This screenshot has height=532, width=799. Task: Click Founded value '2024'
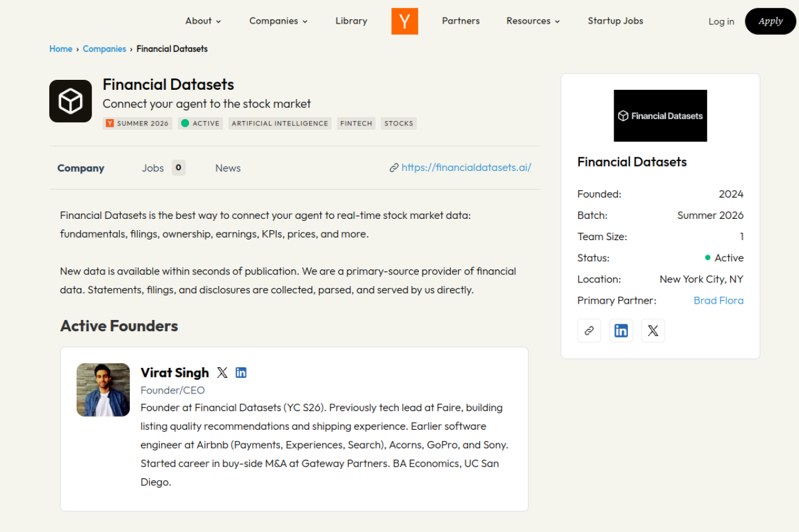pos(731,195)
